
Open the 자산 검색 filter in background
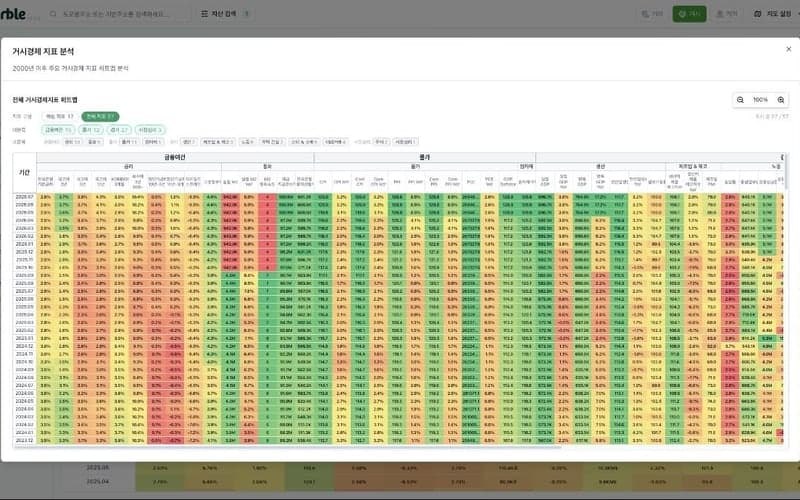point(225,14)
